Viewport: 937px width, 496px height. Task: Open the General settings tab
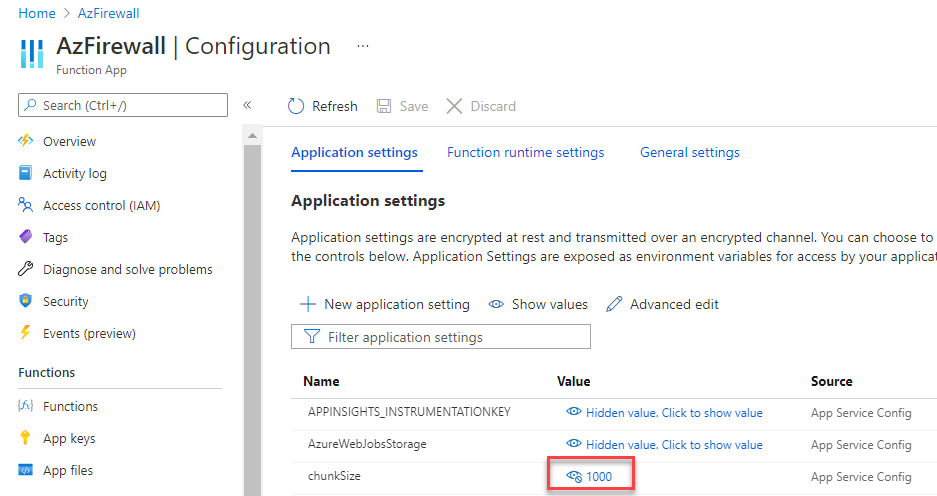(689, 153)
